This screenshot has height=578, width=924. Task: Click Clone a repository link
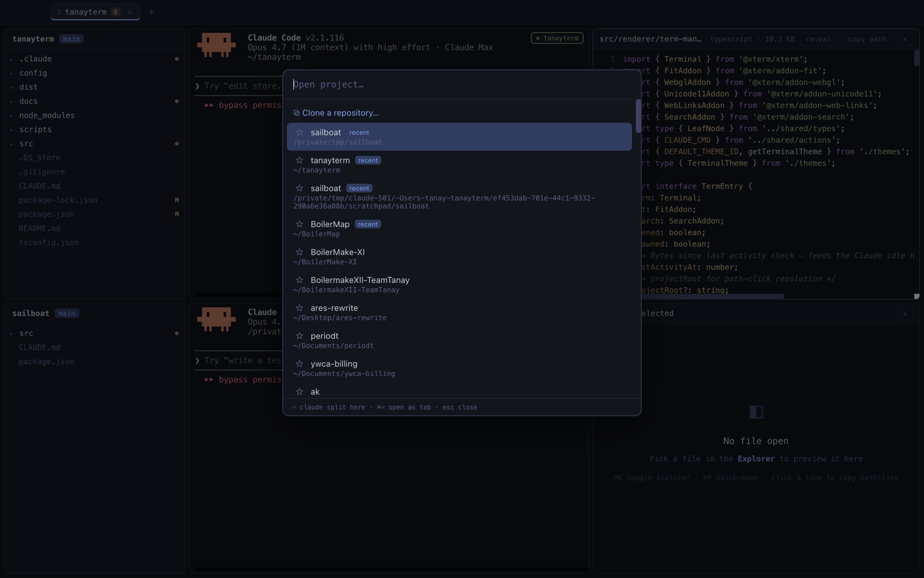[340, 113]
